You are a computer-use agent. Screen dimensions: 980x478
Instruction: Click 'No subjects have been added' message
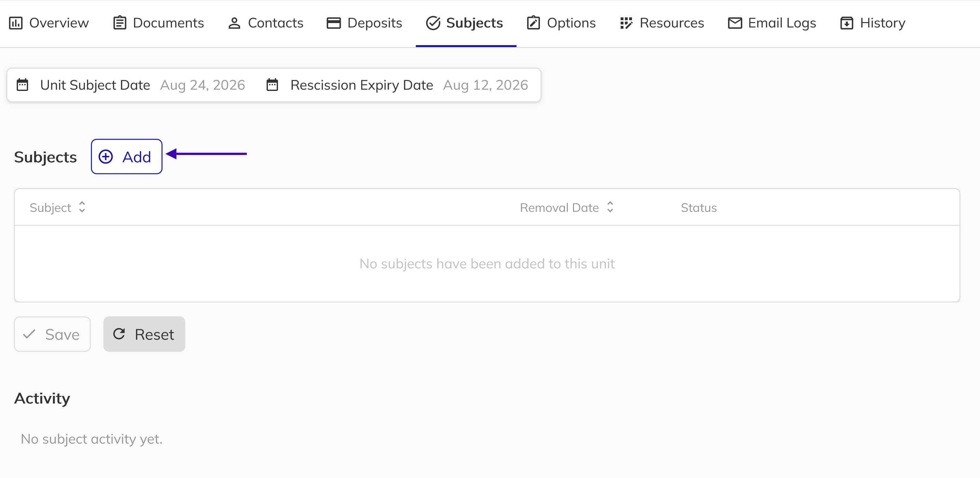pyautogui.click(x=487, y=264)
